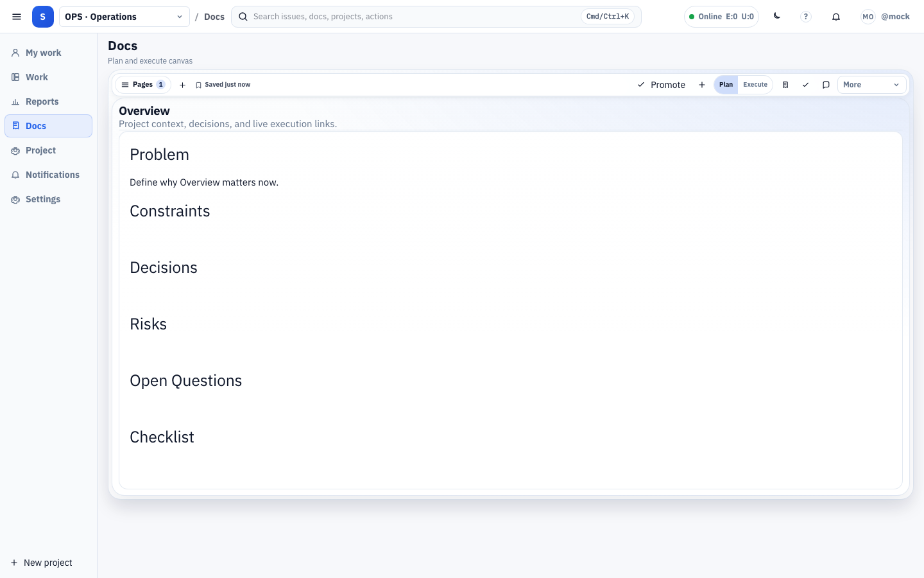
Task: Open the hamburger menu
Action: pos(17,17)
